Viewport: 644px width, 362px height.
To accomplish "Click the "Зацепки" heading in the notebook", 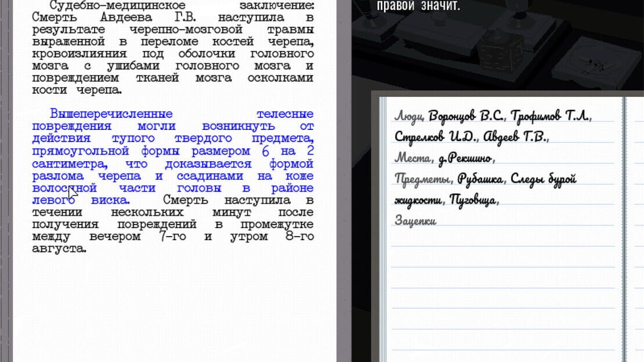I will click(x=415, y=220).
